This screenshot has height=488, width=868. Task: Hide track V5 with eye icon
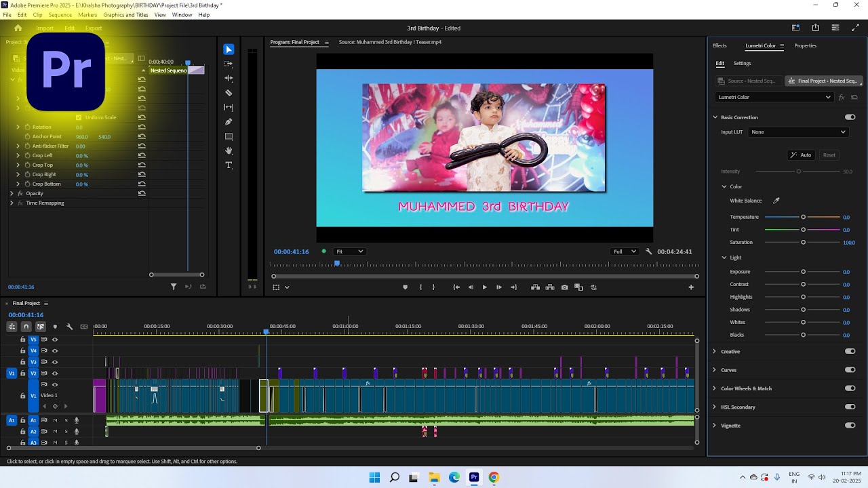[x=55, y=340]
